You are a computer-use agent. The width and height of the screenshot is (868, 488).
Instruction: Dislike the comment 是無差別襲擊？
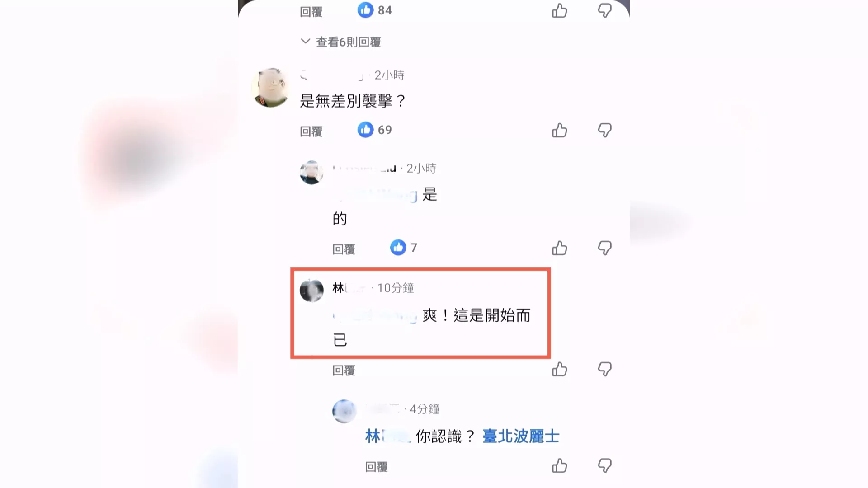tap(604, 131)
